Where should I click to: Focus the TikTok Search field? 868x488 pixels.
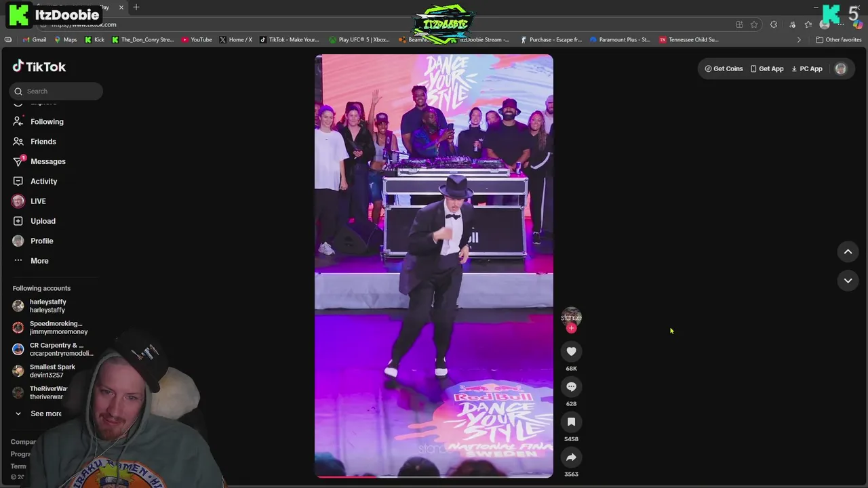pyautogui.click(x=56, y=91)
